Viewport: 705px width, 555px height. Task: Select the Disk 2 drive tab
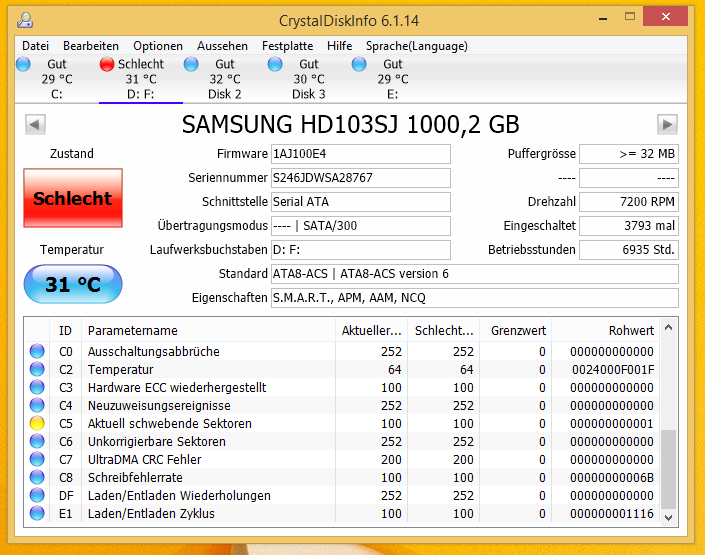(225, 79)
